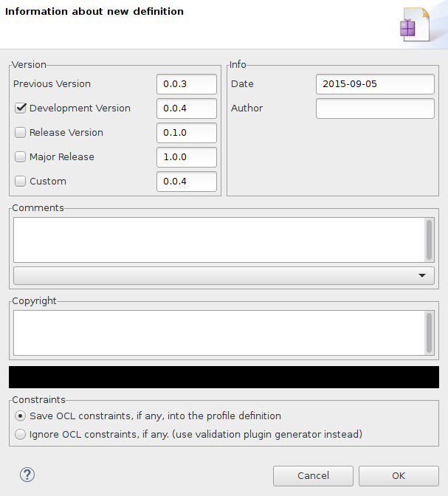The width and height of the screenshot is (448, 496).
Task: Click the Previous Version label
Action: pyautogui.click(x=52, y=84)
